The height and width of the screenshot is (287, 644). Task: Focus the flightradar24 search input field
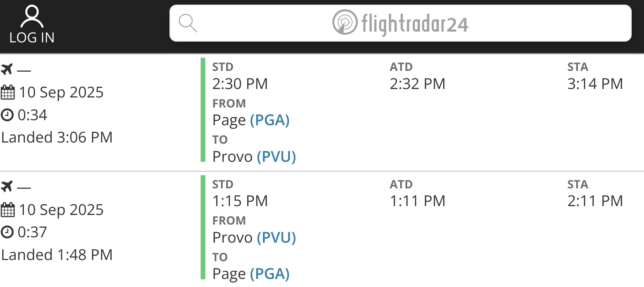coord(401,23)
